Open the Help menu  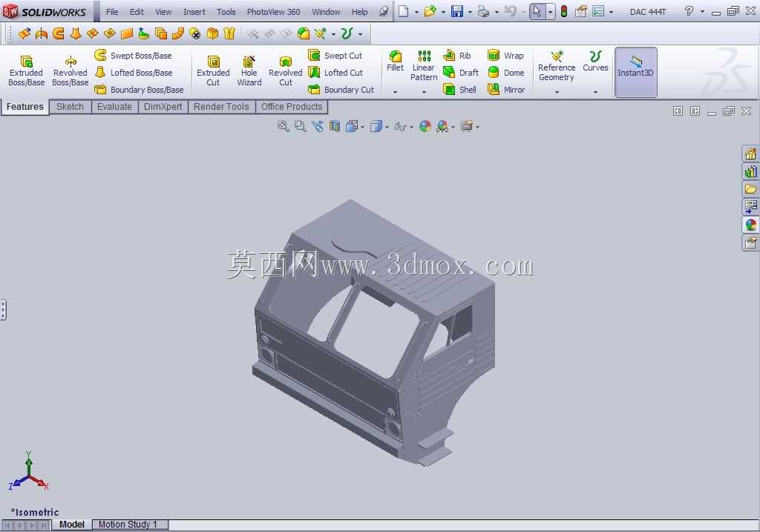point(359,12)
